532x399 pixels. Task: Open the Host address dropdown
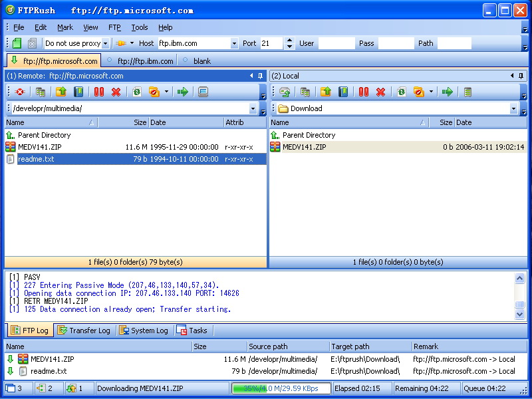(234, 43)
